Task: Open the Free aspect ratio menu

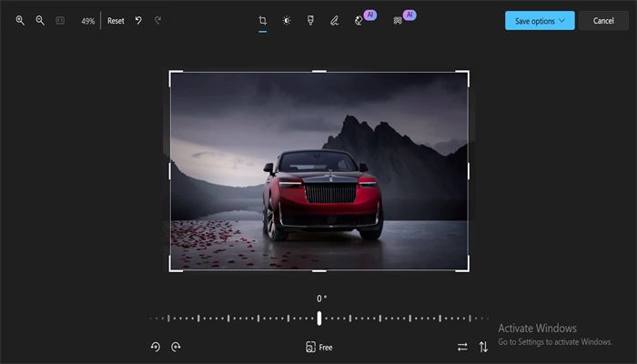Action: pyautogui.click(x=319, y=347)
